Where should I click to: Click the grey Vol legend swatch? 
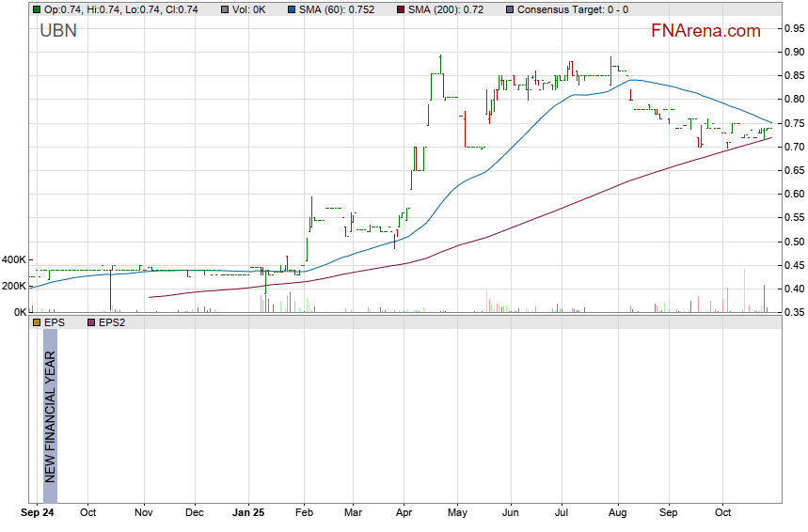224,9
